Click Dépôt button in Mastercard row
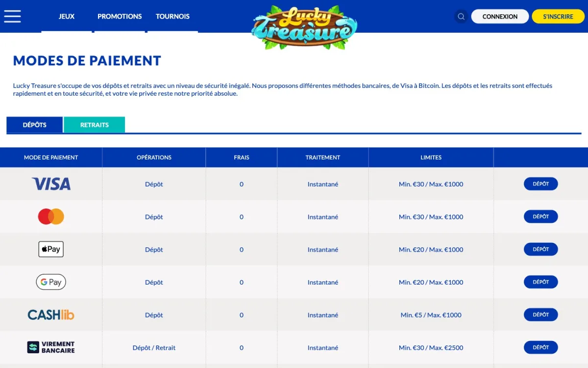 (541, 216)
